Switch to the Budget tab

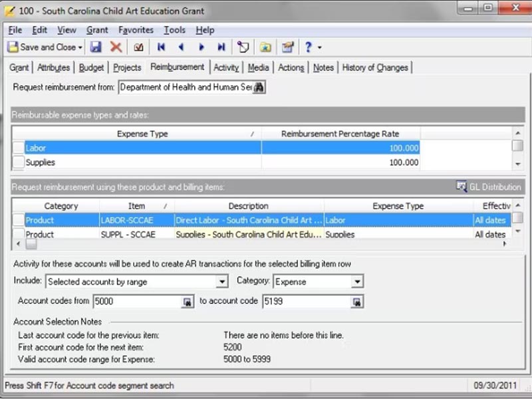pyautogui.click(x=91, y=67)
